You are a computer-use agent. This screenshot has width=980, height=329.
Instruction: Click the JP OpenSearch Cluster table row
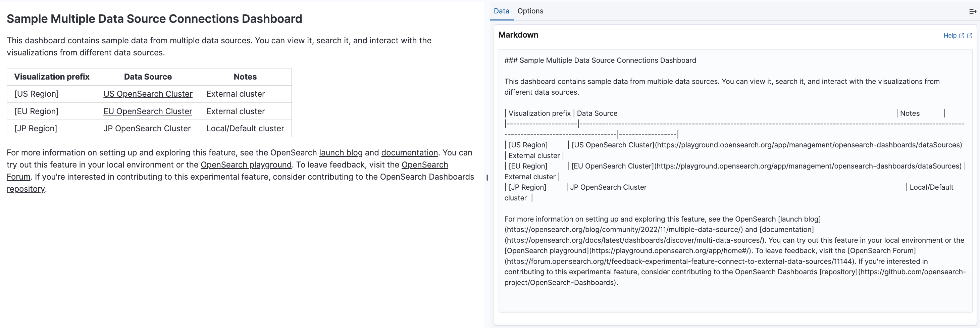[x=148, y=128]
